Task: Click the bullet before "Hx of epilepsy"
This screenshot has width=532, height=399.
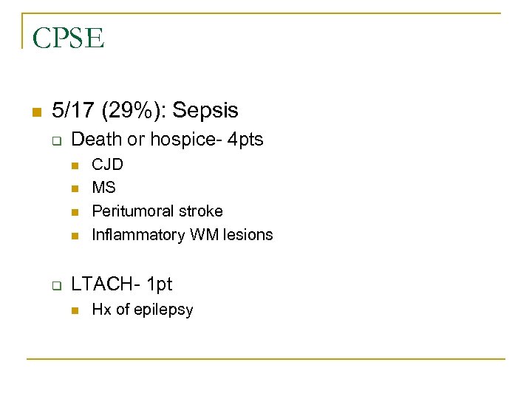Action: point(75,310)
